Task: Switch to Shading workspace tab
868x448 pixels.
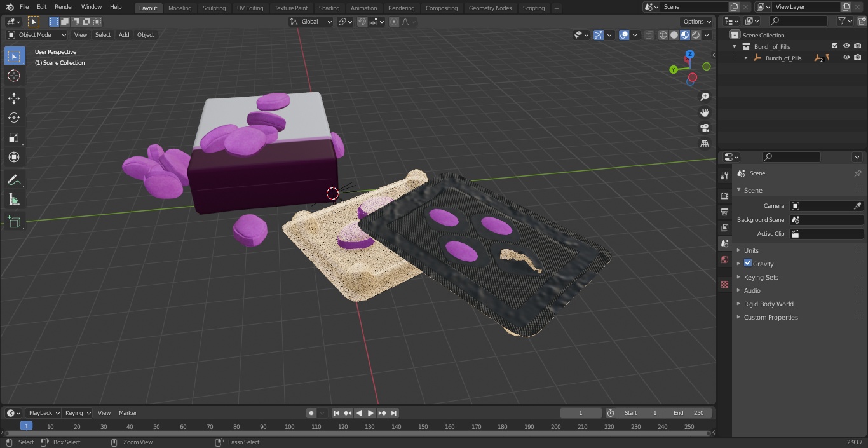Action: [329, 8]
